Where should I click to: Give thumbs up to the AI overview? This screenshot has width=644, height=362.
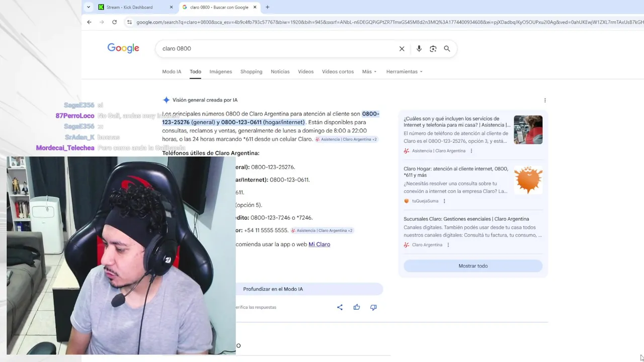[x=357, y=307]
